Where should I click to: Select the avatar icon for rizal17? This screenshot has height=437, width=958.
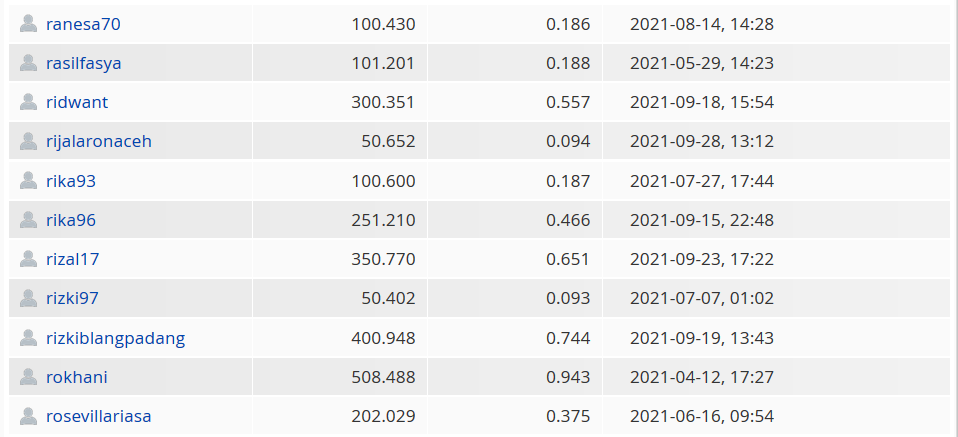[x=28, y=259]
